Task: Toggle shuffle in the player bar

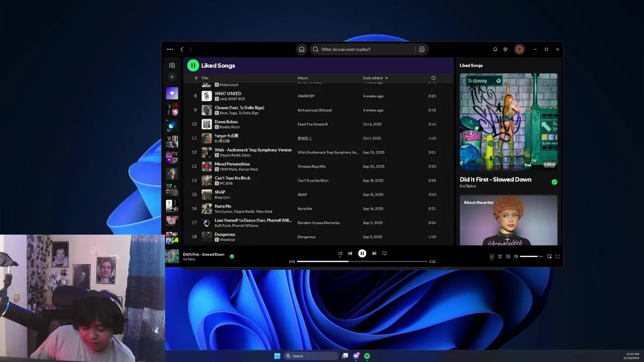Action: coord(340,254)
